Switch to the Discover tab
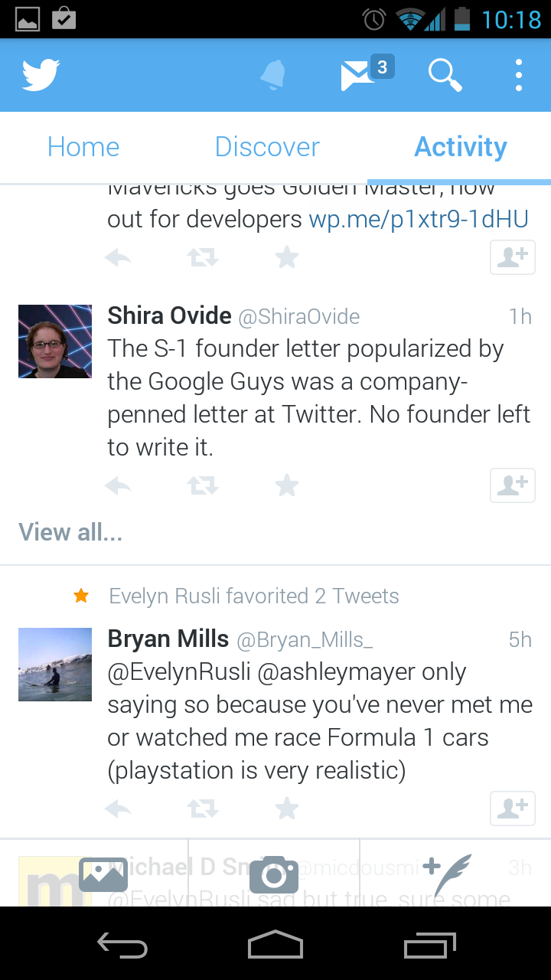The image size is (551, 980). point(267,147)
